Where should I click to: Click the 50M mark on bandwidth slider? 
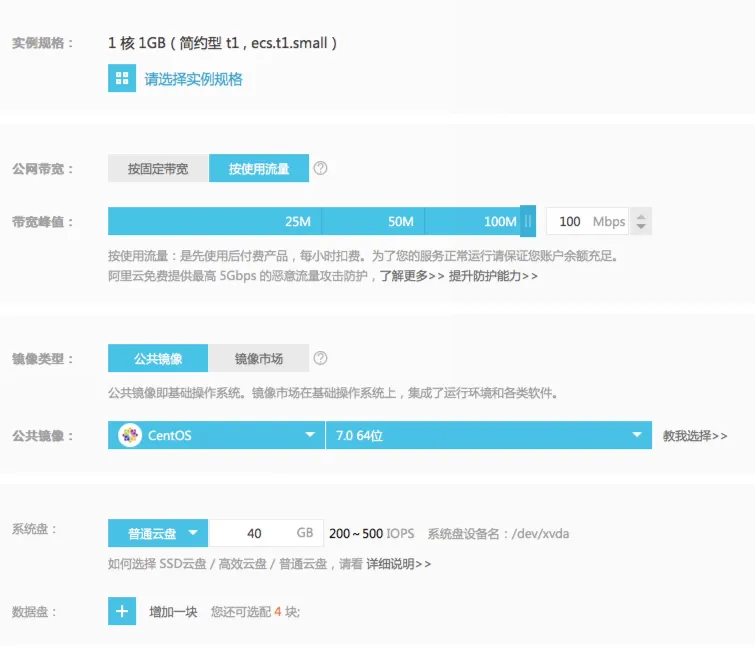(401, 221)
